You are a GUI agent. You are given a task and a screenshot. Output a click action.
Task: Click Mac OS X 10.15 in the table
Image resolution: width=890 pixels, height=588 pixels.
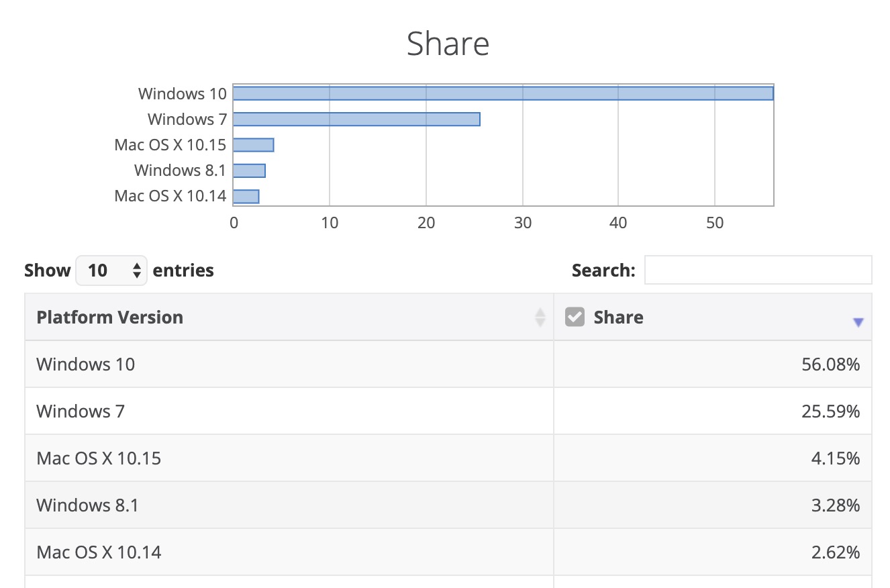[99, 458]
